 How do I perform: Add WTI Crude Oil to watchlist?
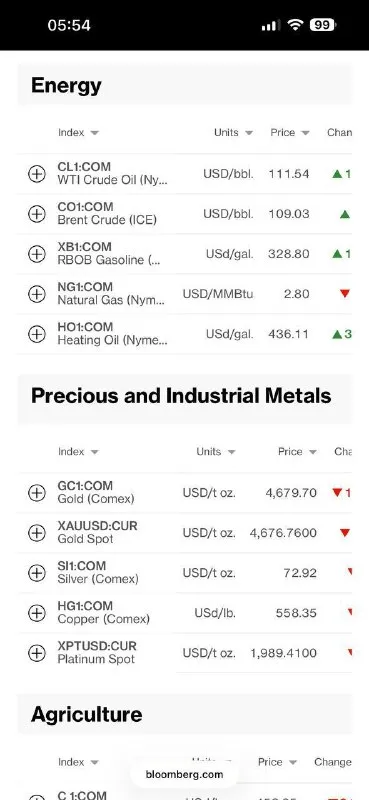[36, 174]
